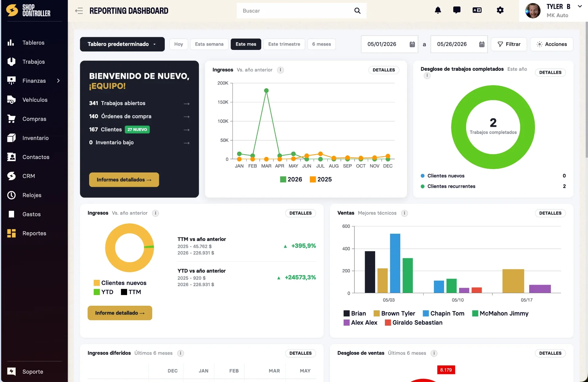The width and height of the screenshot is (588, 382).
Task: Open the start date calendar icon
Action: tap(412, 44)
